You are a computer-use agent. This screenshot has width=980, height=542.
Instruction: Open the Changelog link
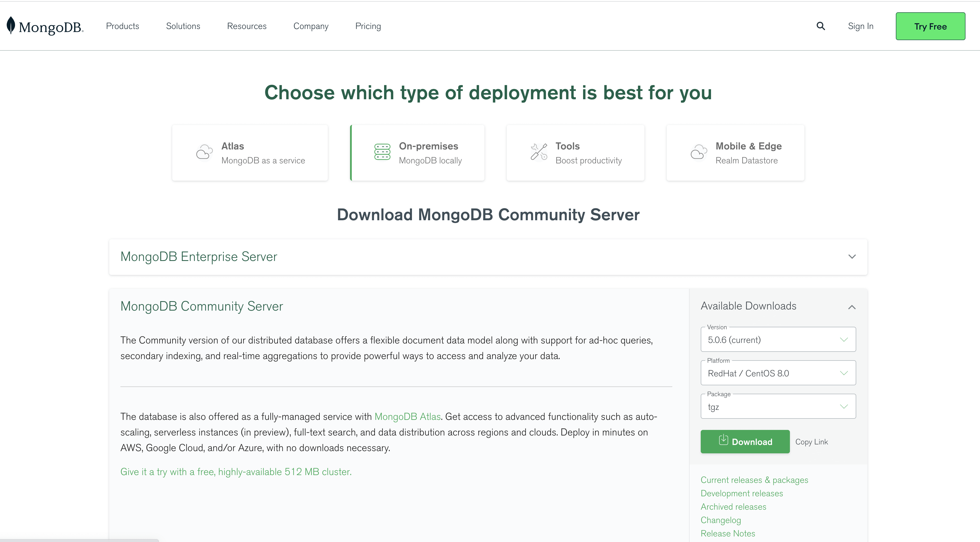pos(721,520)
